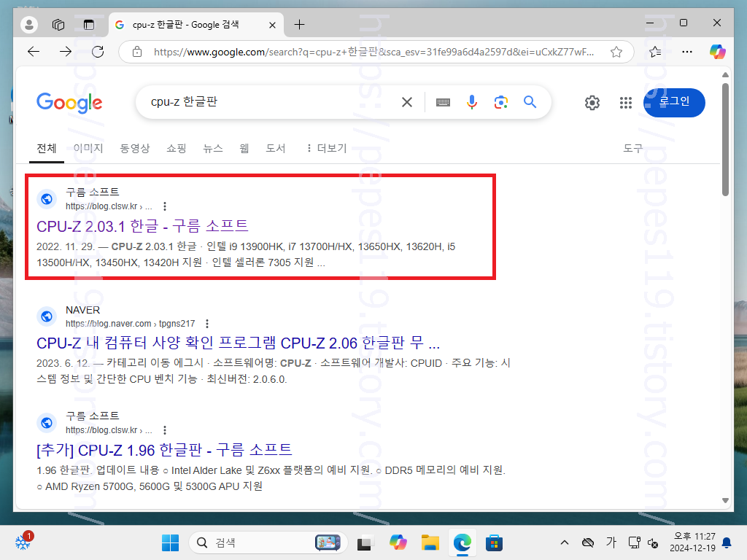Open the NAVER CPU-Z 2.06 한글판 result link
This screenshot has width=747, height=560.
pyautogui.click(x=239, y=343)
